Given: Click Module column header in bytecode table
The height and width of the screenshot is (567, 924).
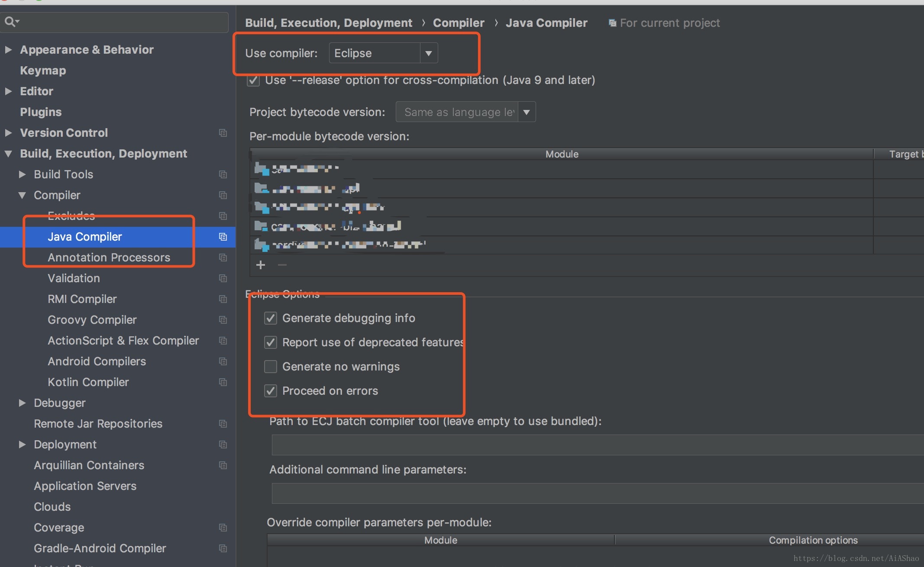Looking at the screenshot, I should [562, 154].
